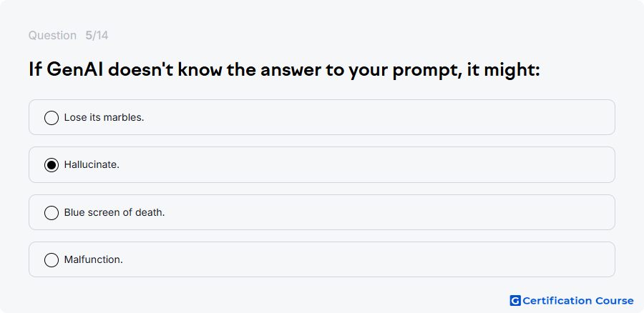Screen dimensions: 644x313
Task: Click blank area of 'Blue screen of death' card
Action: [x=370, y=212]
